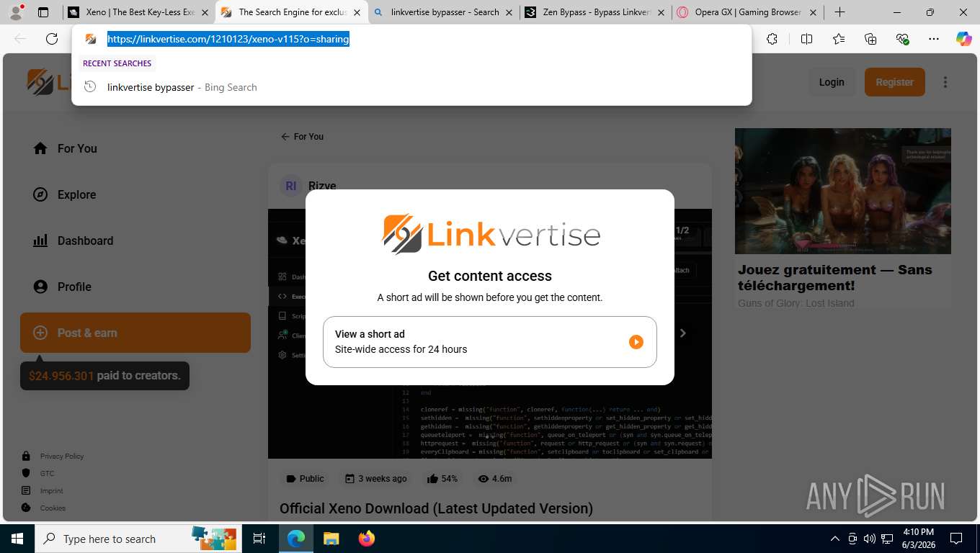Click the taskbar search box
The width and height of the screenshot is (980, 553).
click(137, 539)
